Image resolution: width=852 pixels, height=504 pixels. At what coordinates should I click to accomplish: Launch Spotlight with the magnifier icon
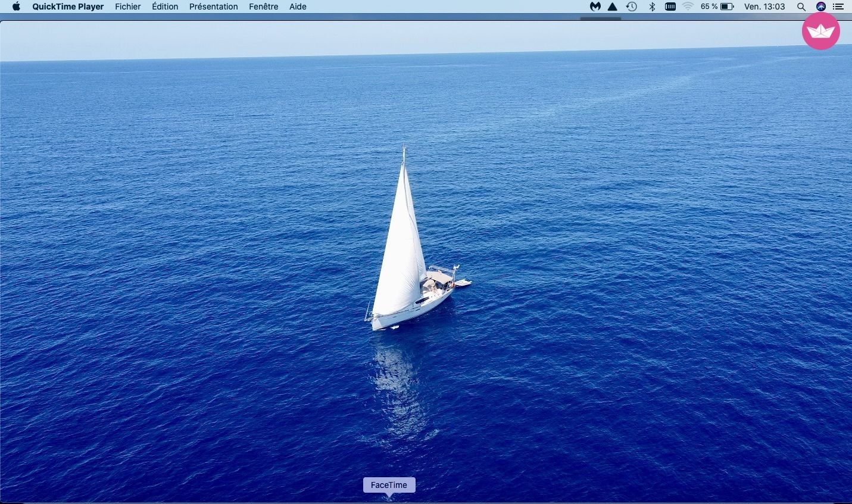tap(801, 7)
